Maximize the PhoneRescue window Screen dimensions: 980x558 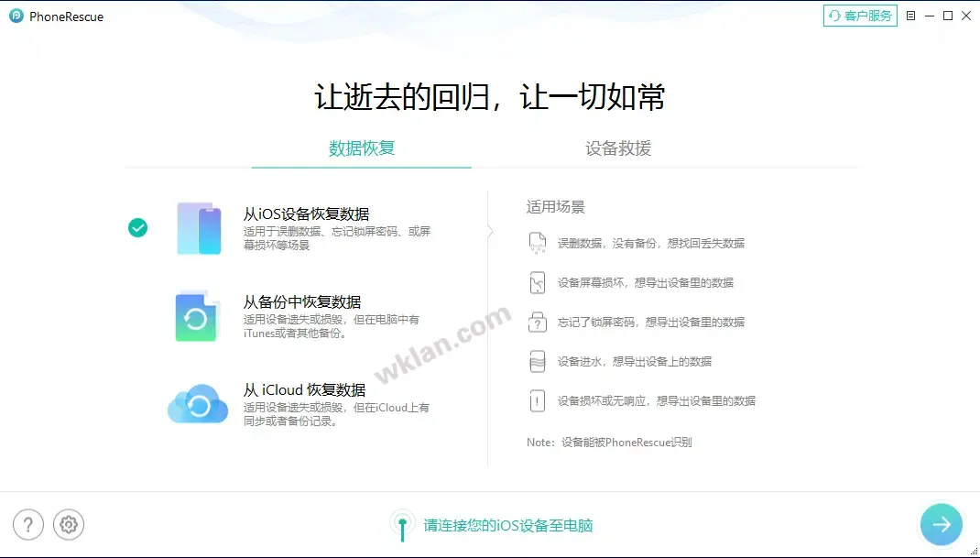948,16
